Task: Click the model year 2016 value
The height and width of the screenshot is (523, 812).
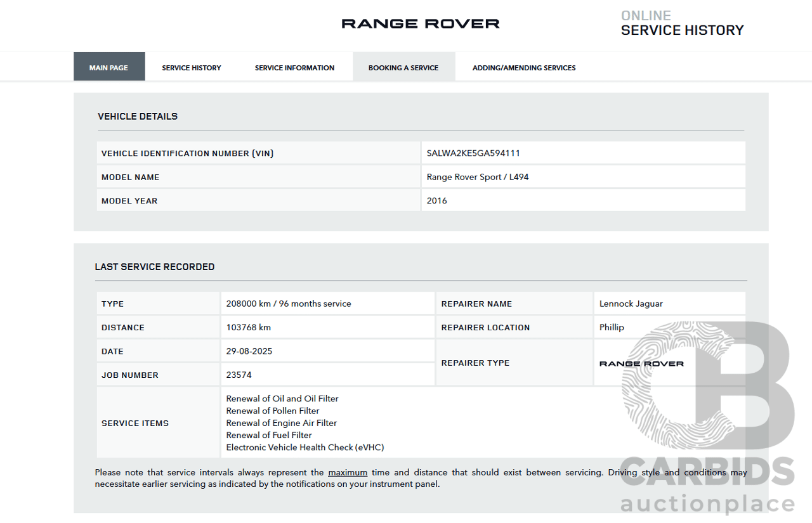Action: [437, 201]
